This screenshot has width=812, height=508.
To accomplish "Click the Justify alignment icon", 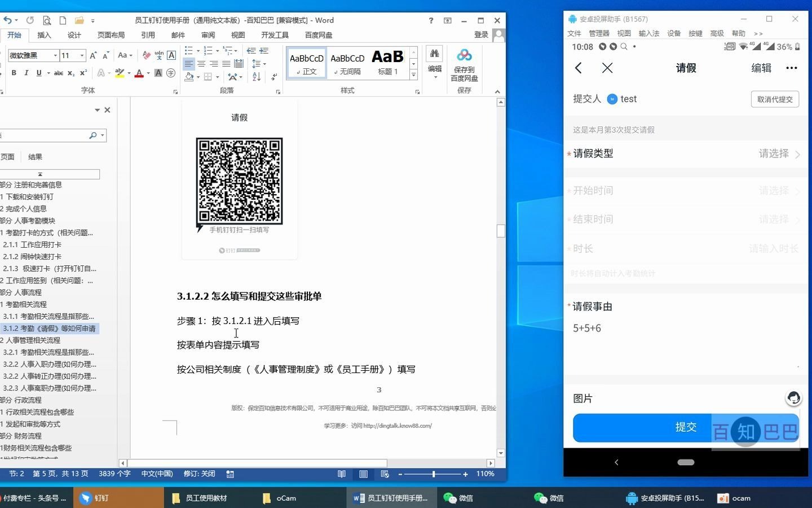I will click(x=226, y=64).
